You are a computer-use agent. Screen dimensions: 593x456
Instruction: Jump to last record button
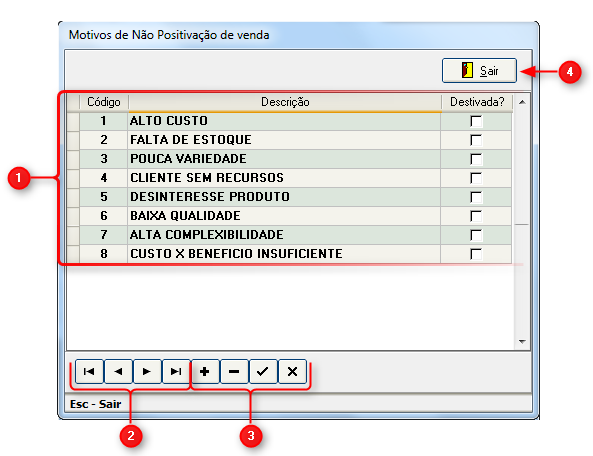tap(176, 371)
